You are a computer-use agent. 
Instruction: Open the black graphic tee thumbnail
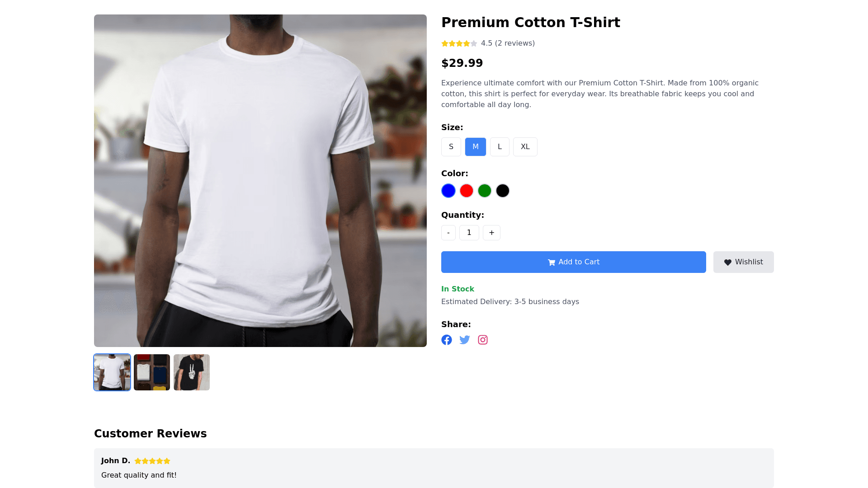click(x=192, y=372)
